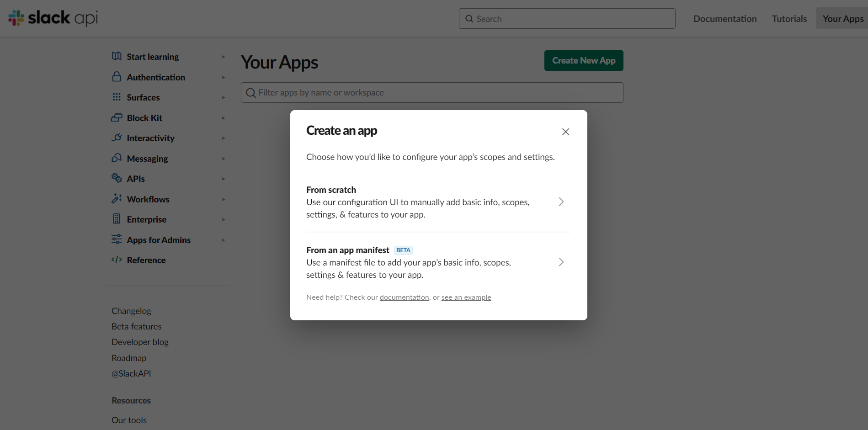The width and height of the screenshot is (868, 430).
Task: Click the top Search input field
Action: (567, 19)
